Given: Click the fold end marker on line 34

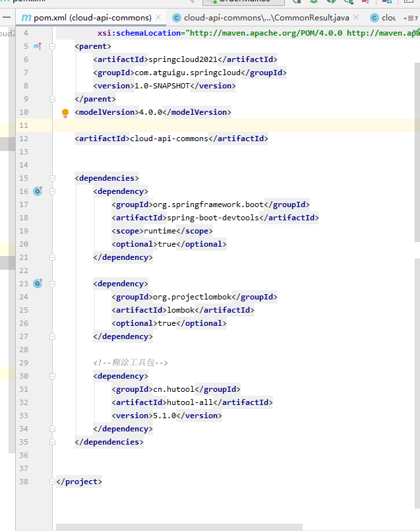Looking at the screenshot, I should pos(53,429).
